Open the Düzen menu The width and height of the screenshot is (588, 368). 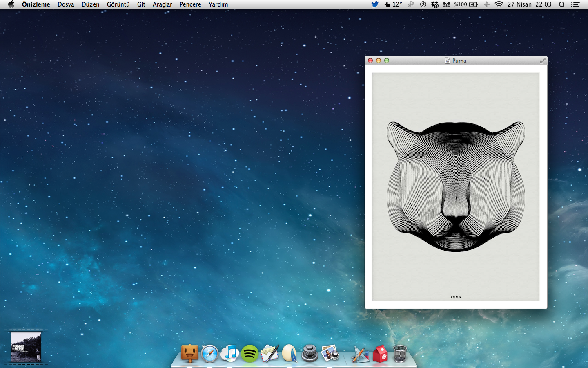91,4
